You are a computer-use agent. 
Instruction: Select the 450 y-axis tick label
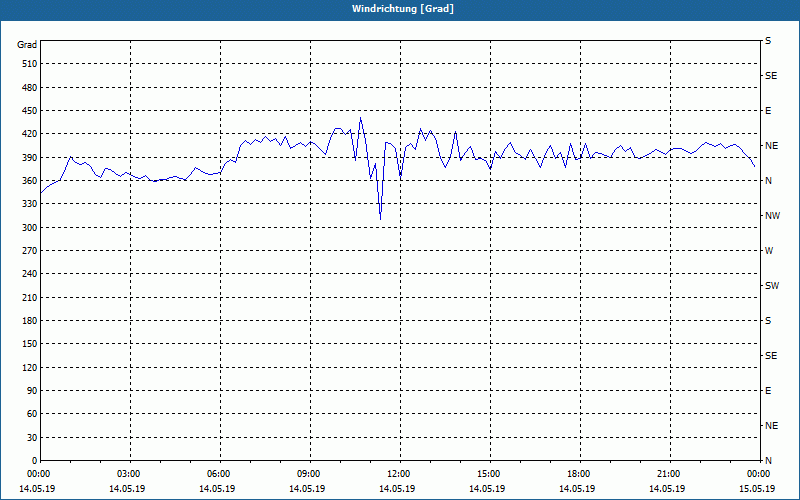[30, 111]
